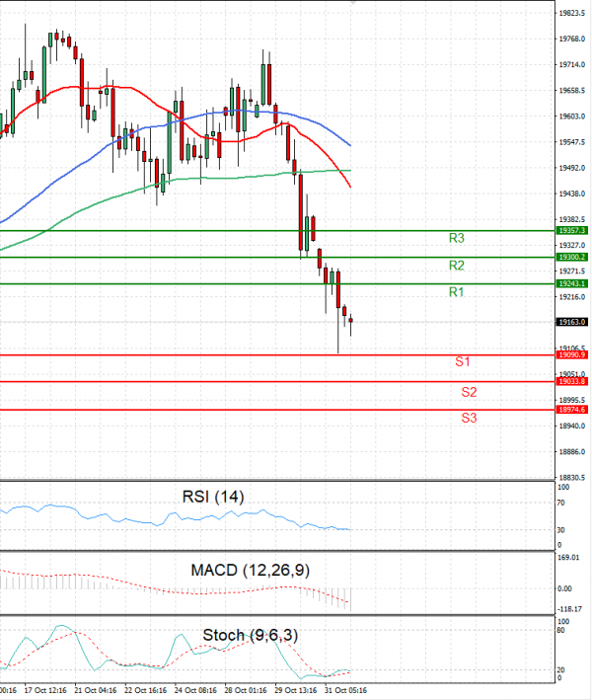Image resolution: width=592 pixels, height=700 pixels.
Task: Click the green moving average line end
Action: 350,171
